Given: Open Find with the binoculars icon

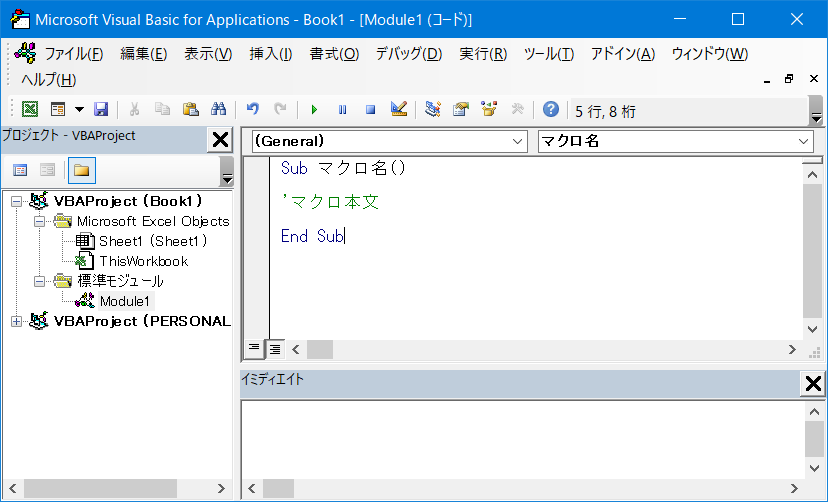Looking at the screenshot, I should pos(218,109).
